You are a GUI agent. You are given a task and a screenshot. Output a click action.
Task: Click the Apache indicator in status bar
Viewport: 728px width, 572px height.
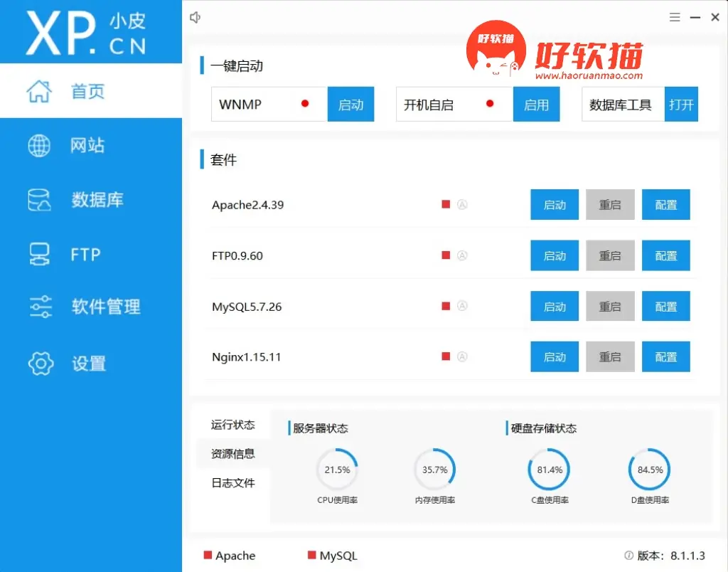coord(230,555)
